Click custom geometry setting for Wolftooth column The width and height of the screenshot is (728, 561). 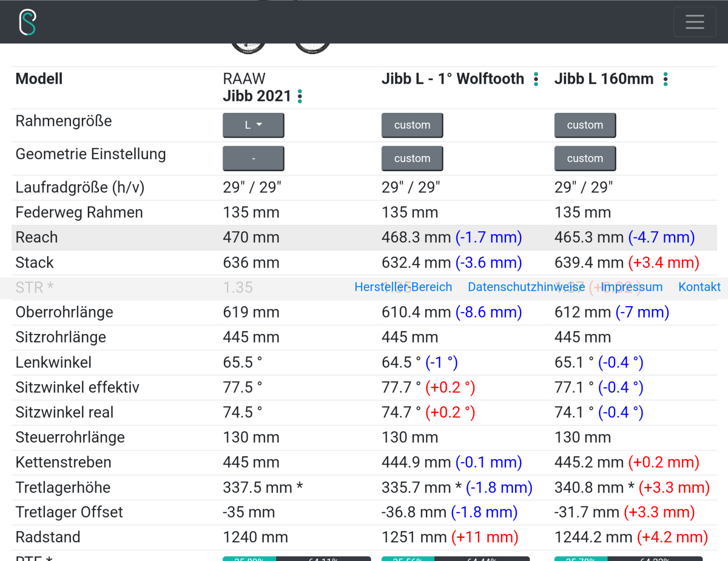(412, 158)
